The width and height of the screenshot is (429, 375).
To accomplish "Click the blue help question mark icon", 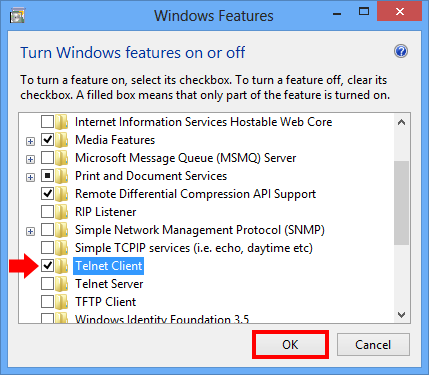I will pos(401,51).
